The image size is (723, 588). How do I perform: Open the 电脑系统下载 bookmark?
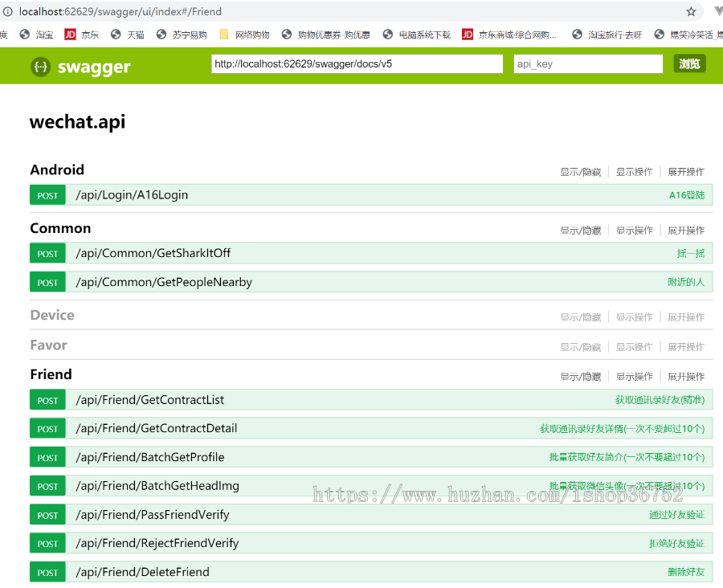pos(416,35)
